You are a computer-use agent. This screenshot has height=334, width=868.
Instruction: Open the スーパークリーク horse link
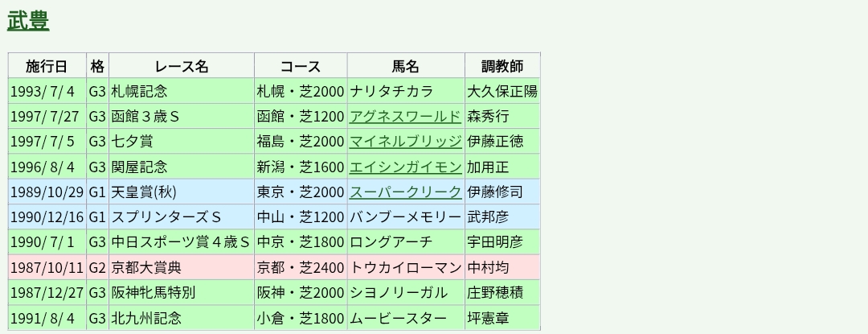click(x=405, y=192)
